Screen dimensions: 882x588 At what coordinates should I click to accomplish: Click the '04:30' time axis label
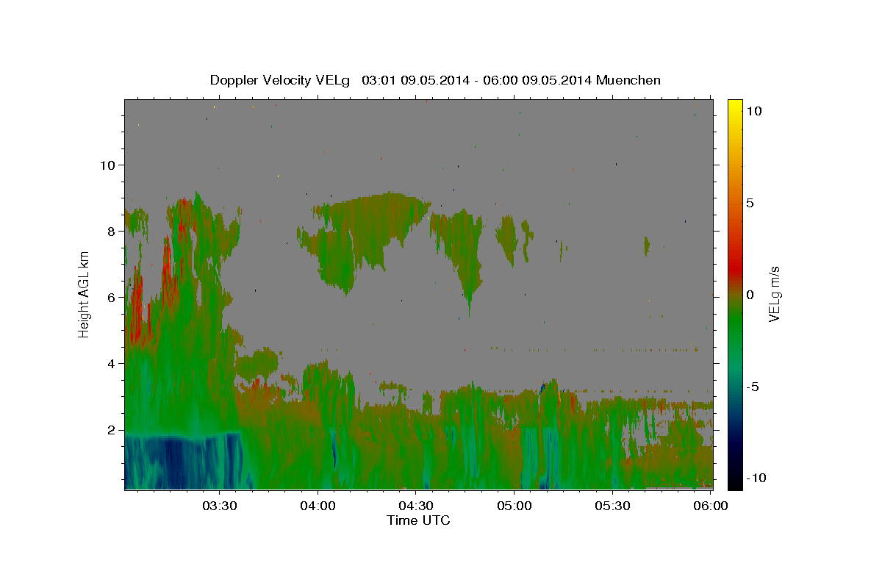coord(416,506)
